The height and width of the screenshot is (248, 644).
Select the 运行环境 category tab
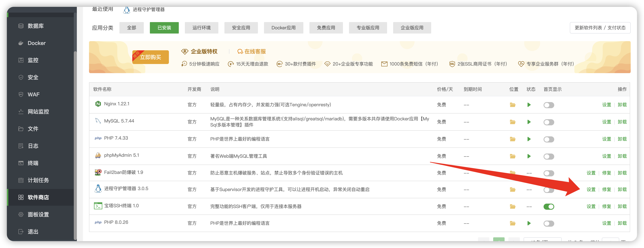(201, 28)
